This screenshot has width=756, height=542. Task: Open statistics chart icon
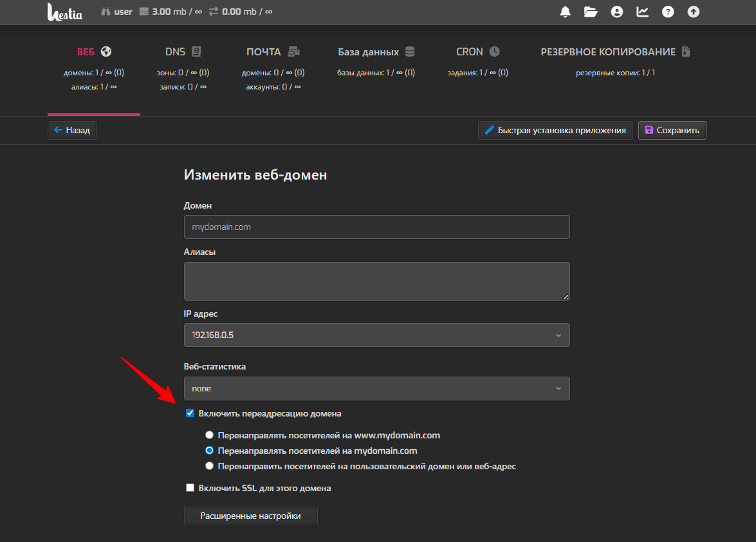[x=642, y=12]
